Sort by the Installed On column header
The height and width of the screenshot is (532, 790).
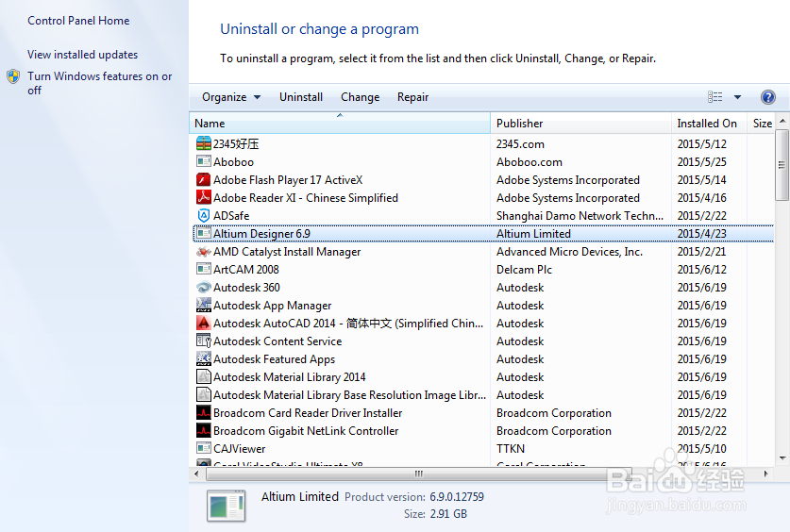point(709,124)
